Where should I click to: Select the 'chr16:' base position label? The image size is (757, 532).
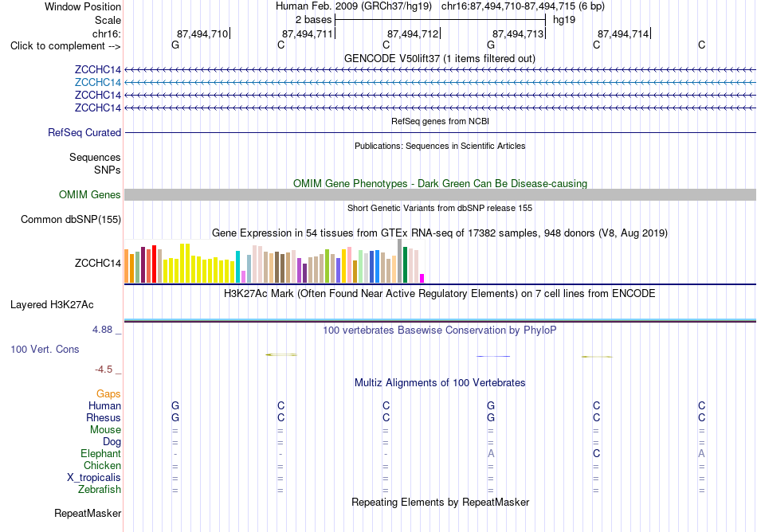(x=106, y=33)
